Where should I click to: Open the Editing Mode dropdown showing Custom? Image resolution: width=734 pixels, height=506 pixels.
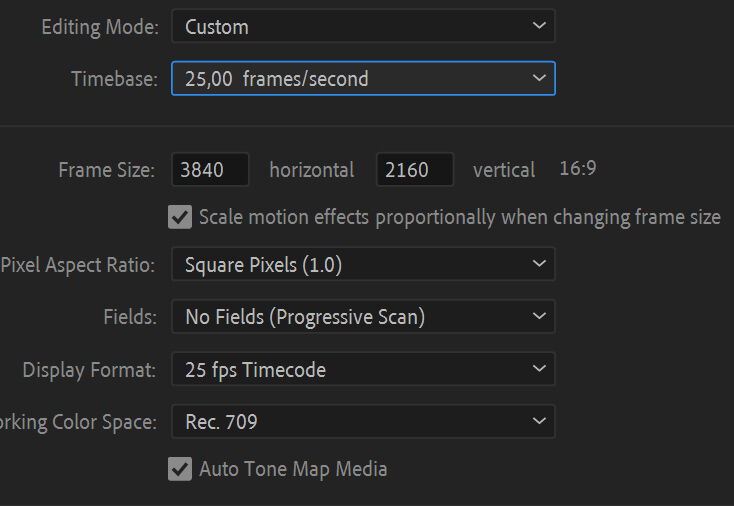pos(363,26)
